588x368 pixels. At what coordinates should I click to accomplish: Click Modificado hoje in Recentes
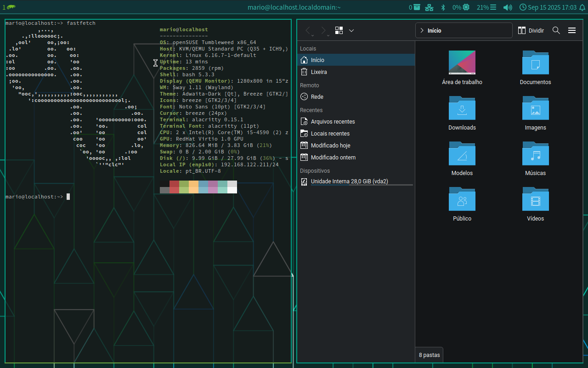point(330,146)
